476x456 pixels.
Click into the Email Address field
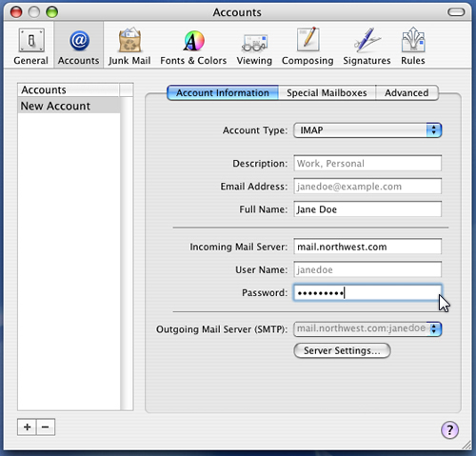tap(367, 187)
